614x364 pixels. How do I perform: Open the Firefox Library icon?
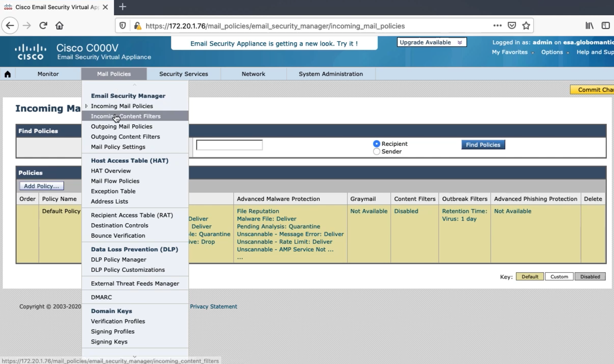pos(589,26)
